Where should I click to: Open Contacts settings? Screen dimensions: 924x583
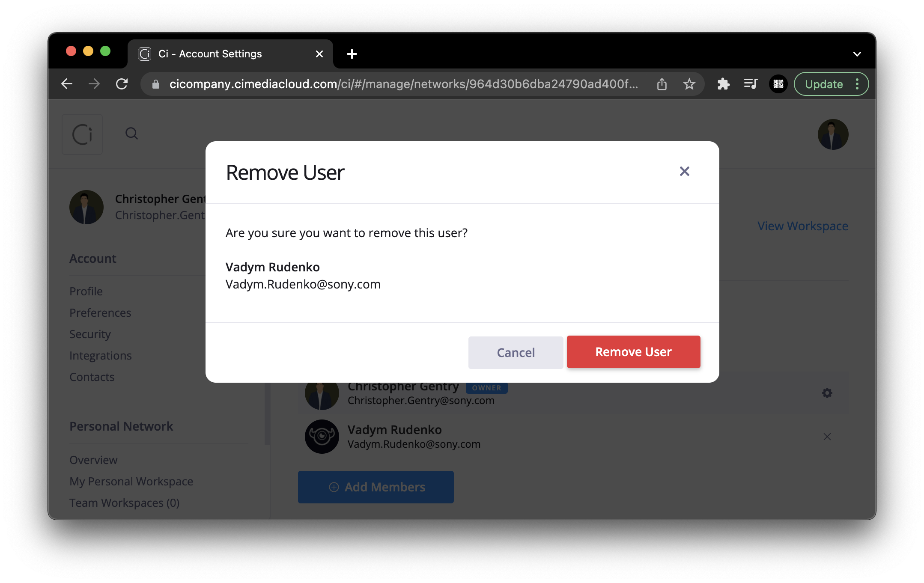[x=92, y=377]
